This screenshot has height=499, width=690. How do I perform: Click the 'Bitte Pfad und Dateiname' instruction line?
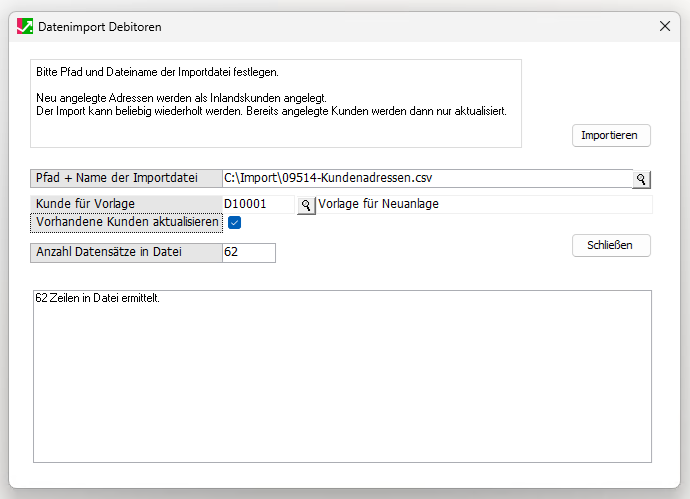pos(156,73)
